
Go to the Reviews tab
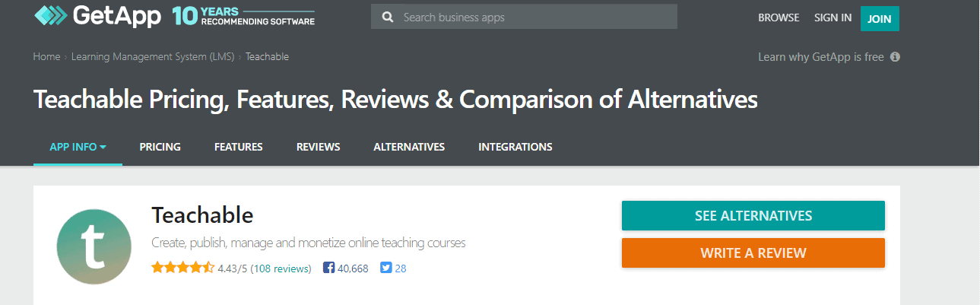tap(318, 147)
